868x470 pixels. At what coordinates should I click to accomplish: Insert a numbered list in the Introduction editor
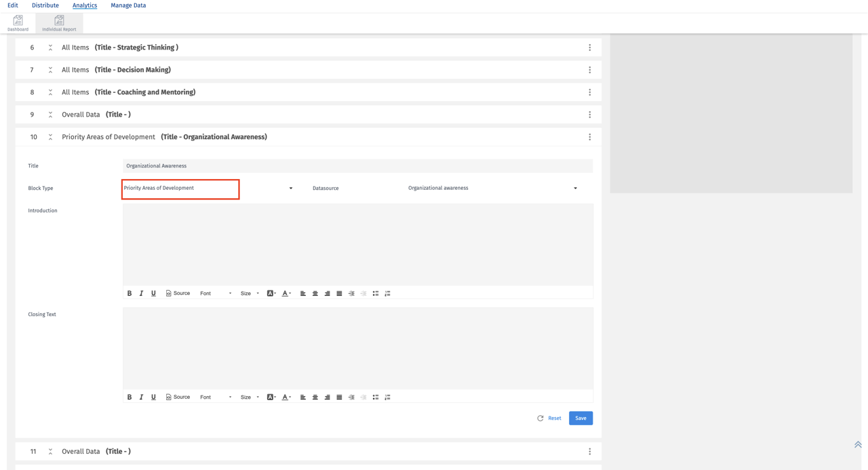tap(387, 293)
